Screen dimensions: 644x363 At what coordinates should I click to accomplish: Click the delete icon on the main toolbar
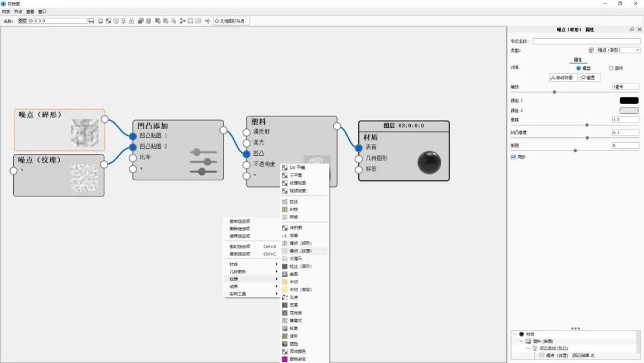pos(148,20)
